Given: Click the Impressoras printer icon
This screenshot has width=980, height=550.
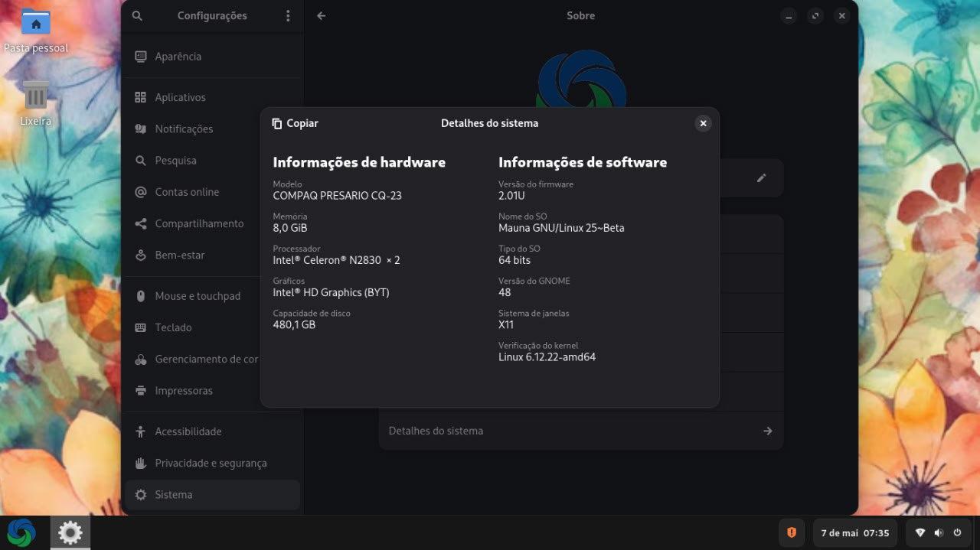Looking at the screenshot, I should click(x=140, y=390).
